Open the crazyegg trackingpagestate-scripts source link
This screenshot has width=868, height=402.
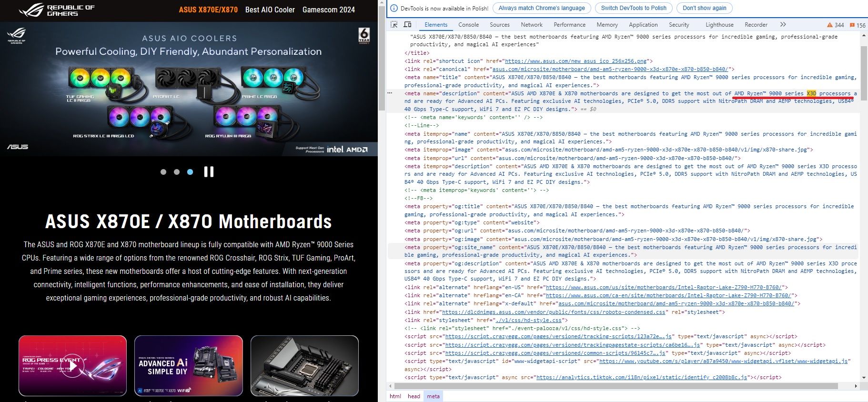[572, 345]
